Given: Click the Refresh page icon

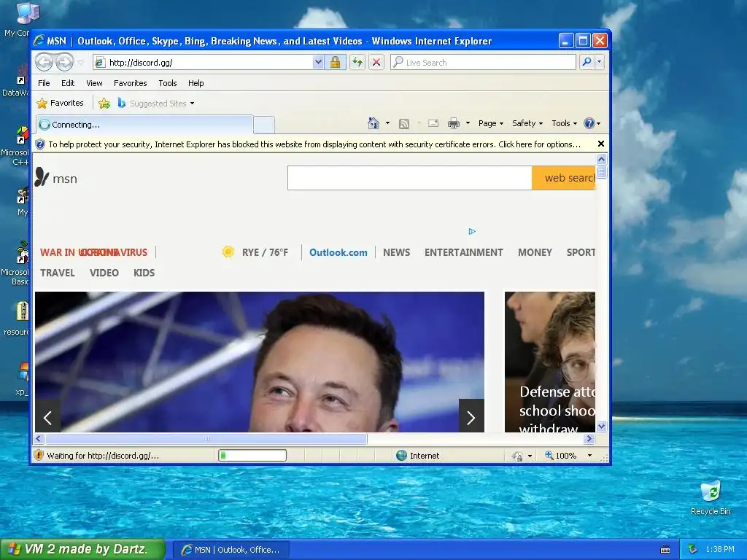Looking at the screenshot, I should click(x=357, y=63).
